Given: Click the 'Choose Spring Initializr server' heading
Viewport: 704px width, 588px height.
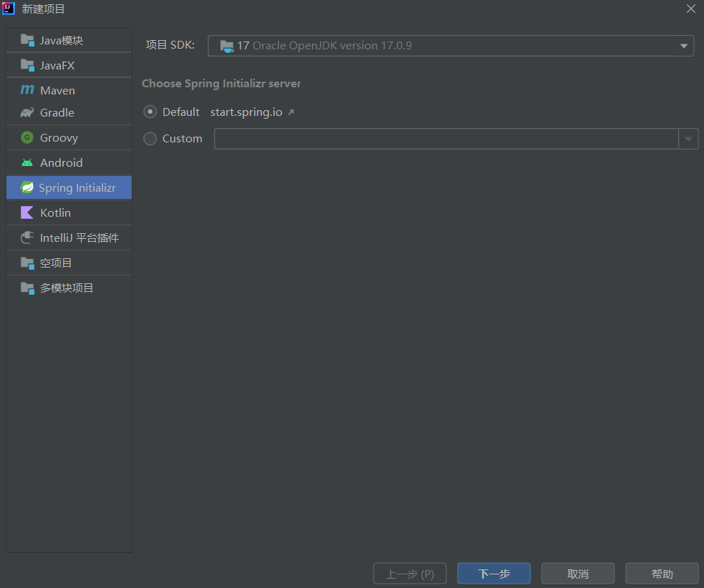Looking at the screenshot, I should pos(221,84).
